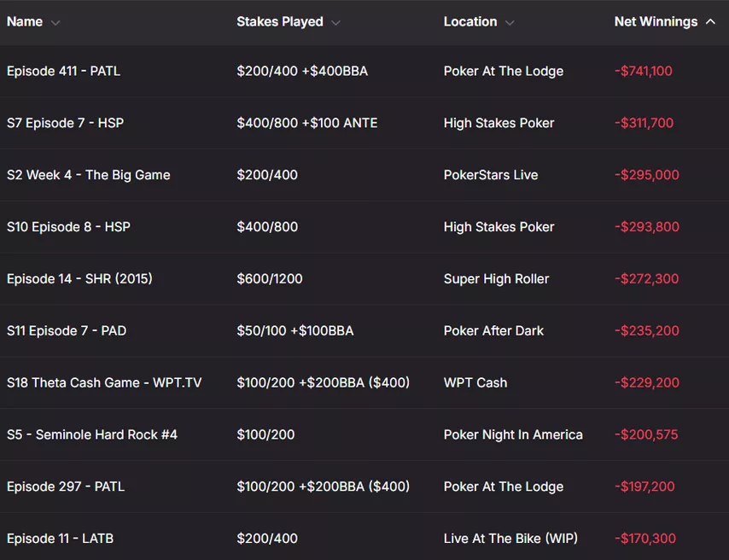Viewport: 729px width, 560px height.
Task: Open S5 - Seminole Hard Rock #4
Action: tap(364, 435)
